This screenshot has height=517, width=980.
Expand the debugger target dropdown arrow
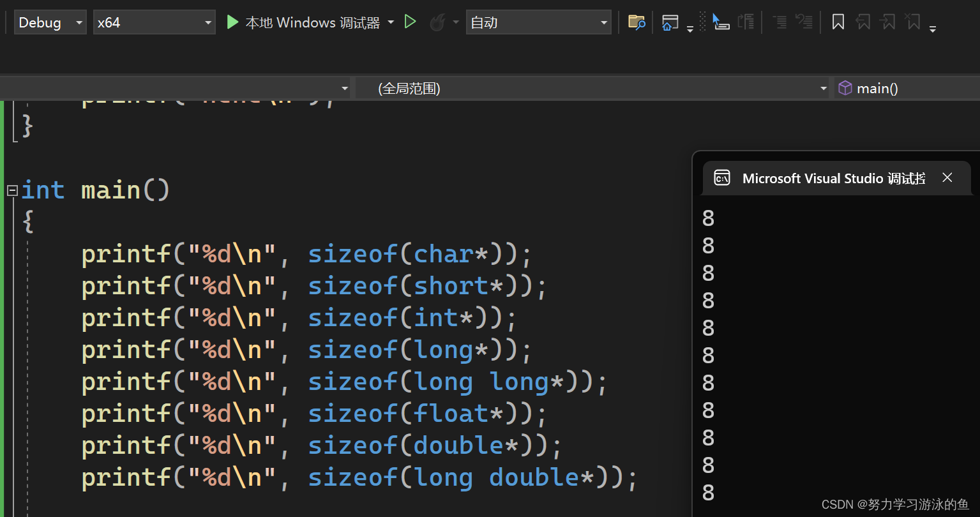[x=391, y=22]
